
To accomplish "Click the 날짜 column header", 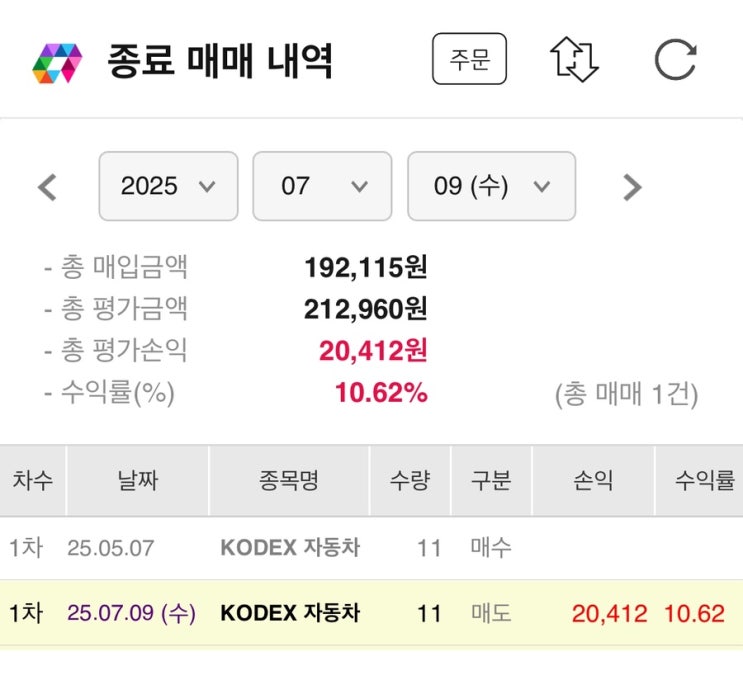I will coord(137,481).
